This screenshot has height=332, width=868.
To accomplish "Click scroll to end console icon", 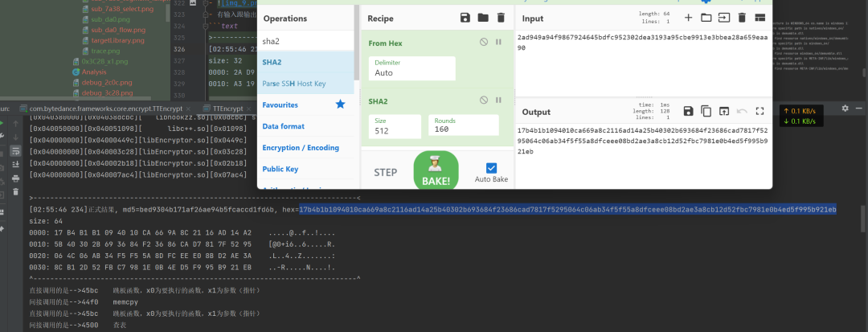I will [15, 164].
